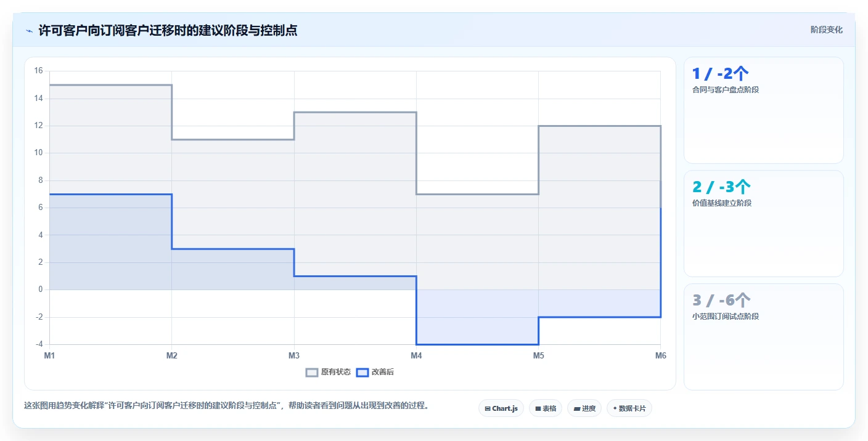Select the 表格 tag chip
Image resolution: width=868 pixels, height=441 pixels.
[x=546, y=408]
